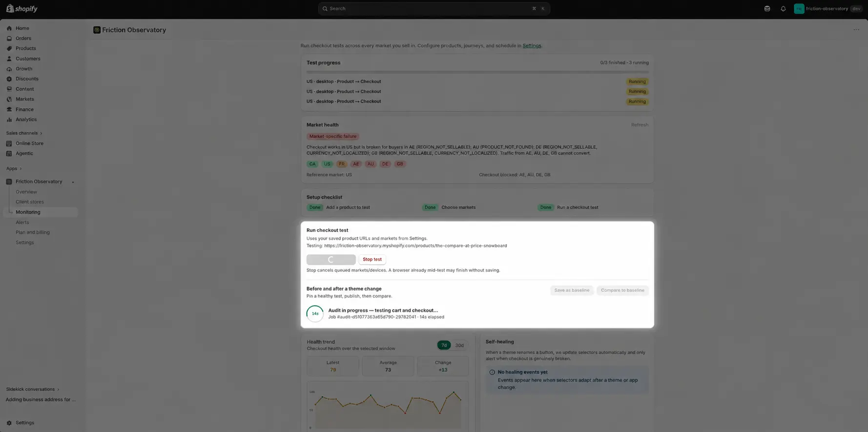Open the Sidekick icon in top bar
This screenshot has height=432, width=868.
click(x=767, y=9)
